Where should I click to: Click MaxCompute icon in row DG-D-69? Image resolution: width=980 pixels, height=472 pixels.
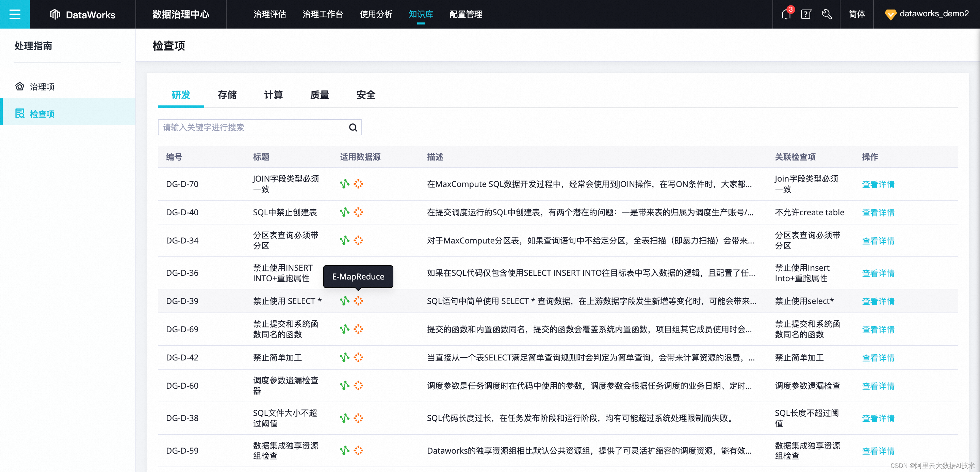coord(344,329)
